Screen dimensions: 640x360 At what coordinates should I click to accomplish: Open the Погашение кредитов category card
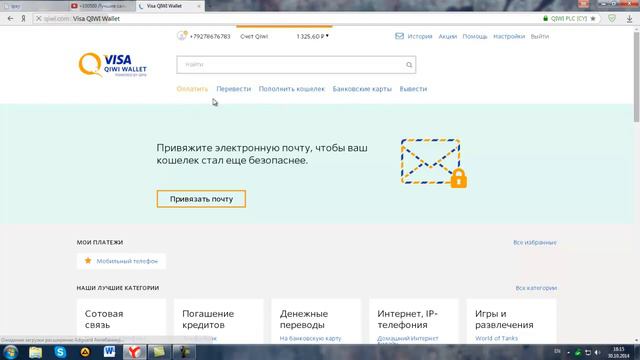click(x=219, y=321)
